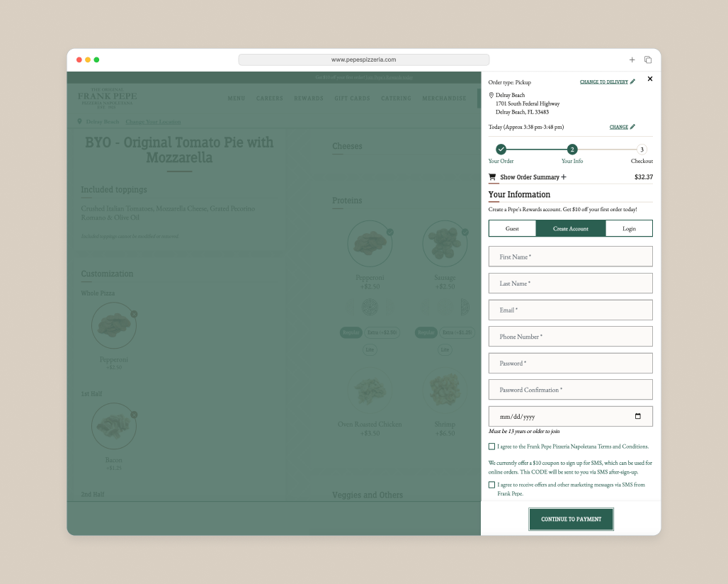Viewport: 728px width, 584px height.
Task: Click the new tab plus icon in the browser
Action: (632, 60)
